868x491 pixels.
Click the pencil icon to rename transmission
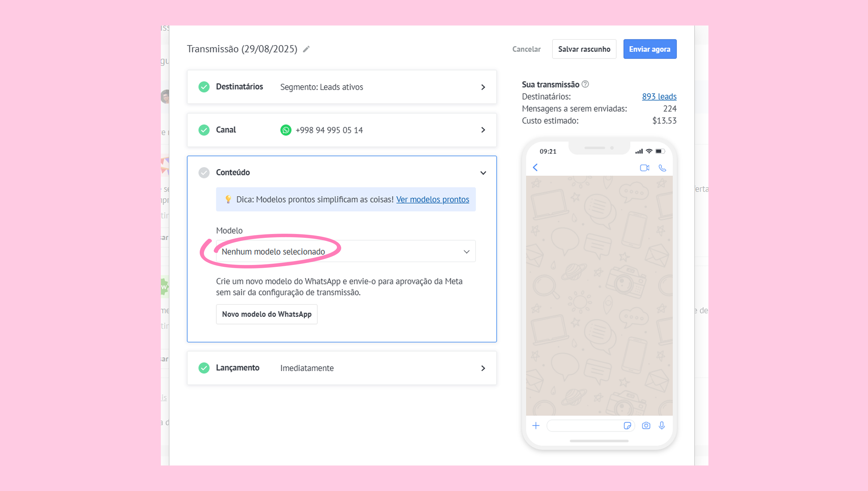(306, 49)
